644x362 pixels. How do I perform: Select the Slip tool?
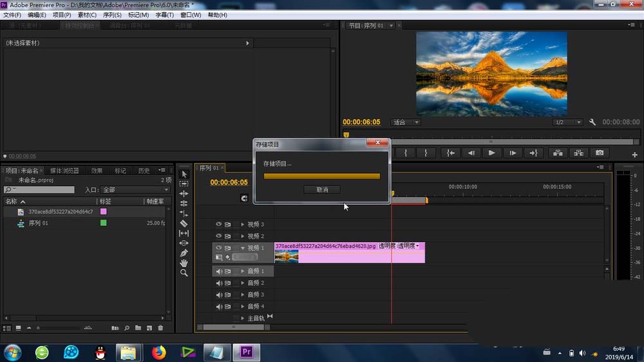184,233
